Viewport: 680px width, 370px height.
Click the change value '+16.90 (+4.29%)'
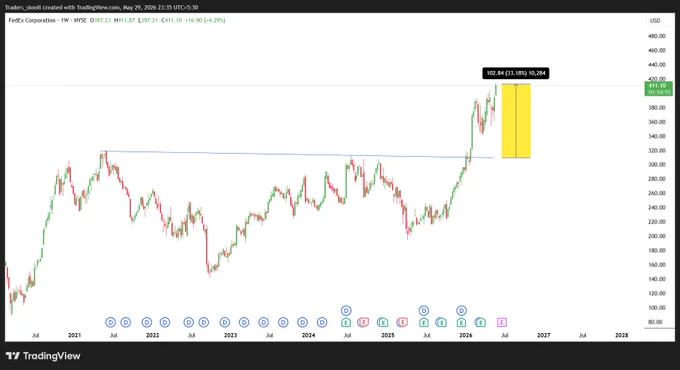tap(205, 20)
